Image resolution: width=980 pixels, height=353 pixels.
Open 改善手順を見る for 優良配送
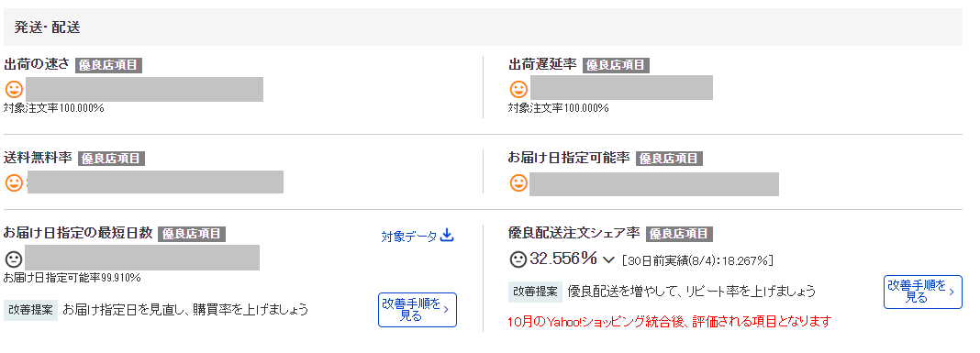(x=922, y=292)
